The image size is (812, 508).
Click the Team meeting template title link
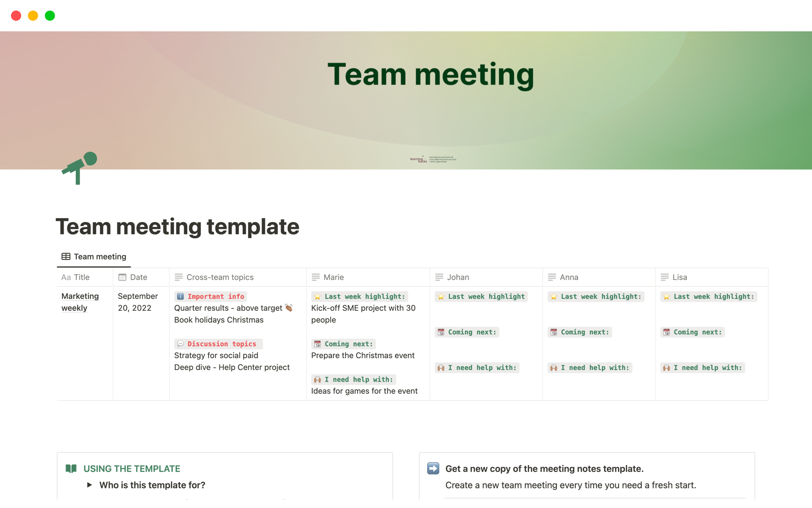point(178,226)
